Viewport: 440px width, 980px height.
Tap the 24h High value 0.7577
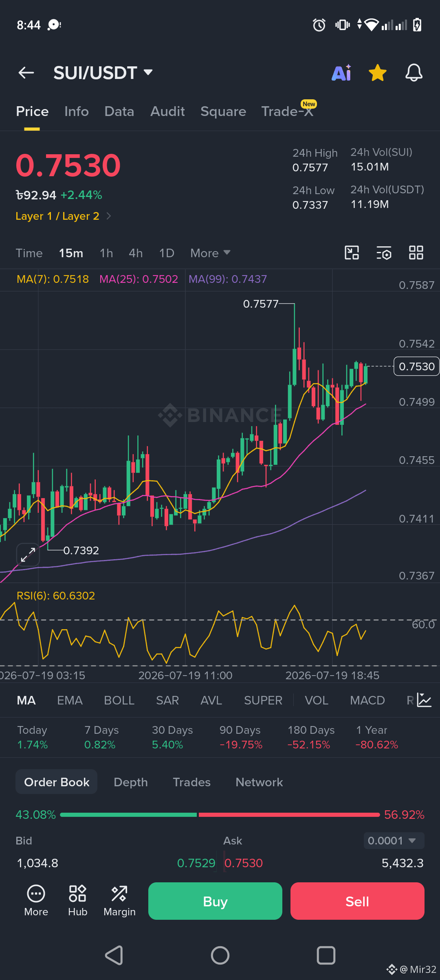(310, 168)
